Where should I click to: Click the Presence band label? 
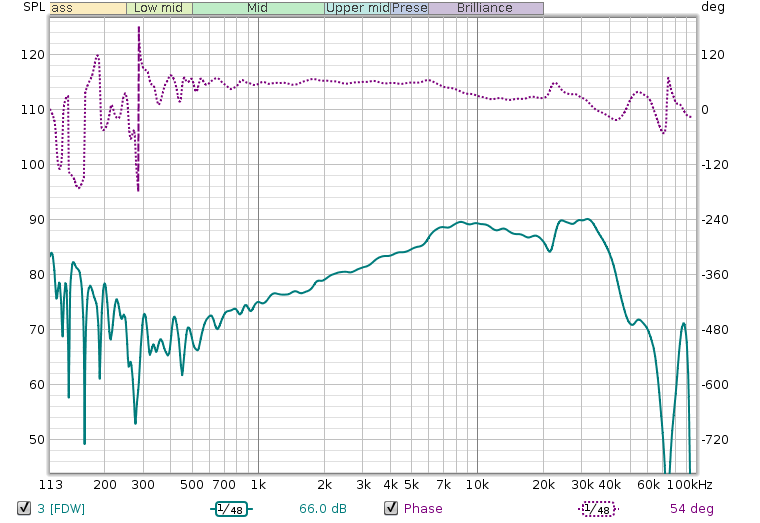click(410, 8)
